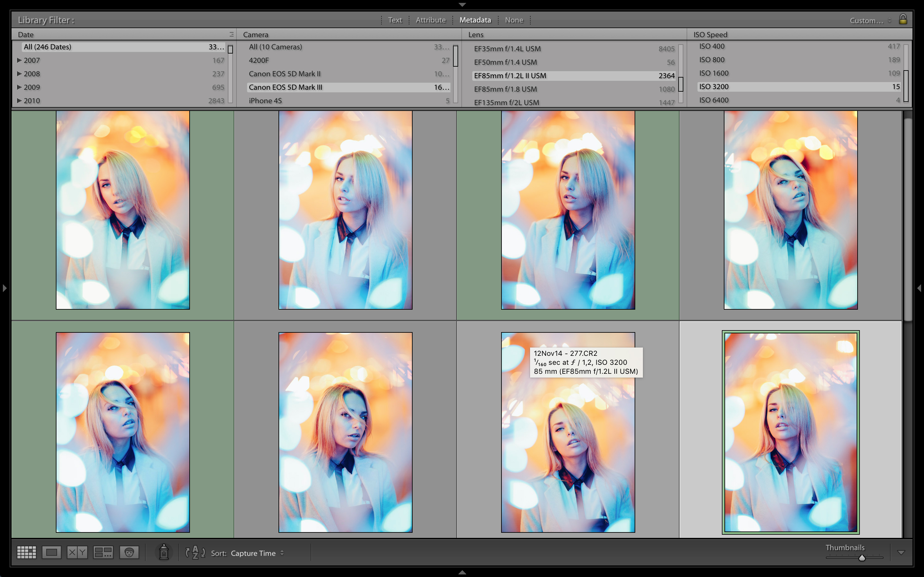
Task: Open Date column options menu icon
Action: coord(231,34)
